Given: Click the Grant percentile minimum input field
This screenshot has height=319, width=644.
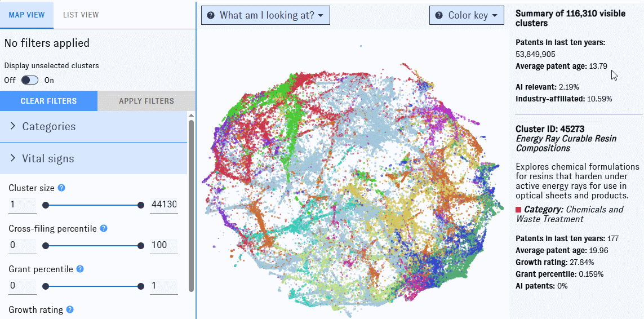Looking at the screenshot, I should [x=23, y=286].
